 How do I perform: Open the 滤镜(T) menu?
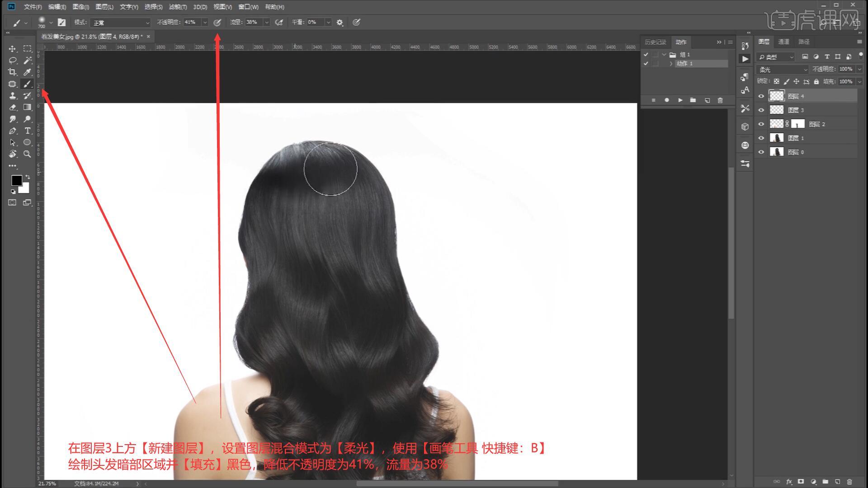[x=178, y=7]
